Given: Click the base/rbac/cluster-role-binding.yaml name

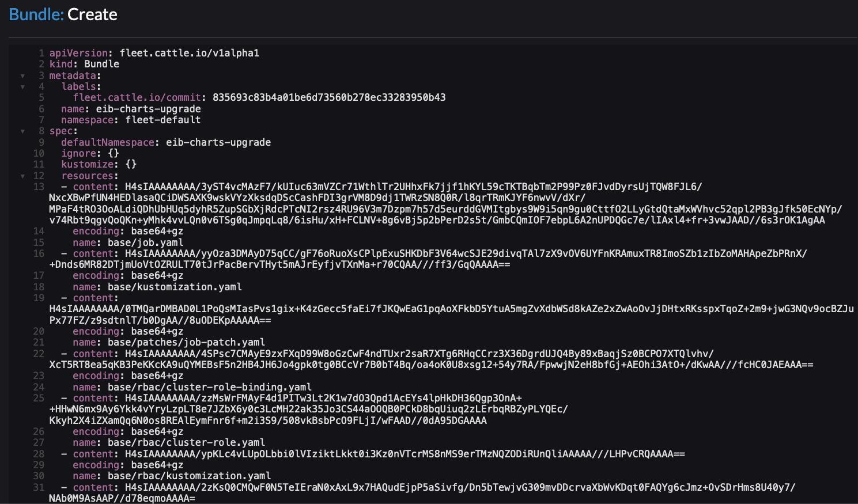Looking at the screenshot, I should pos(209,387).
